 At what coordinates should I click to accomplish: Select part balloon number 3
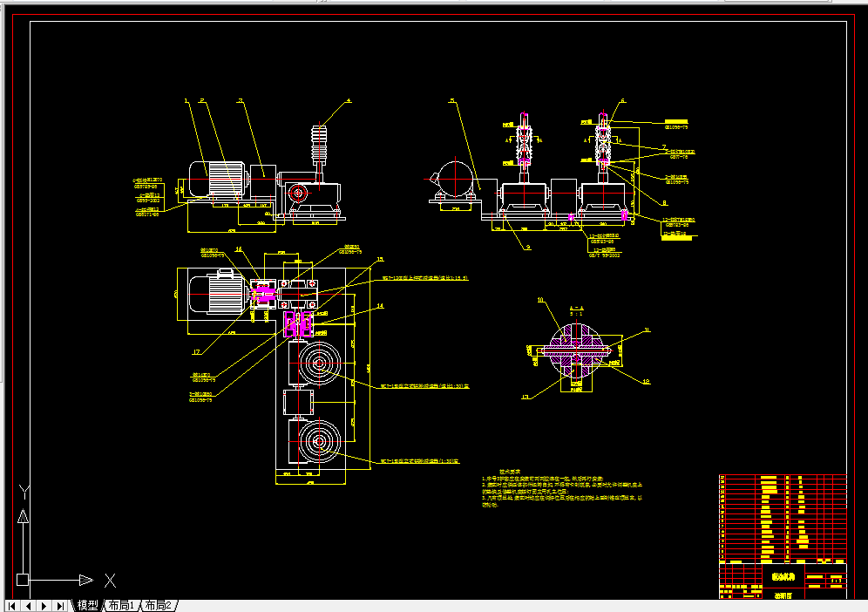pos(241,100)
